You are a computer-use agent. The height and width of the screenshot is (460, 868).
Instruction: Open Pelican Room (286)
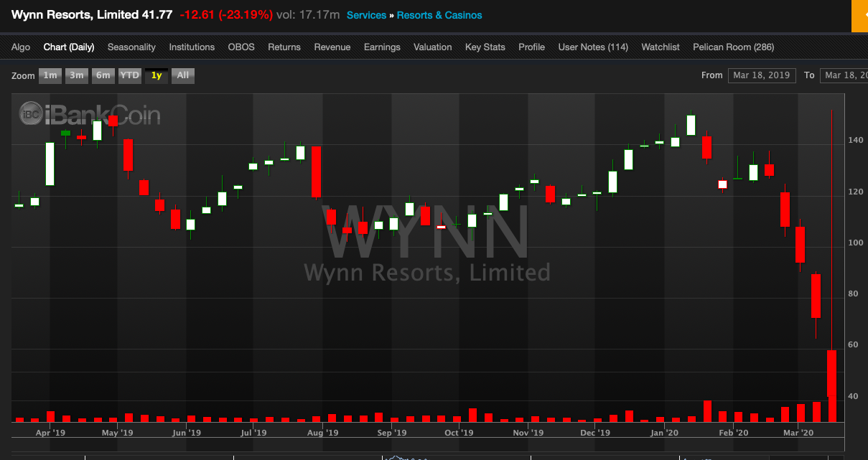point(733,47)
